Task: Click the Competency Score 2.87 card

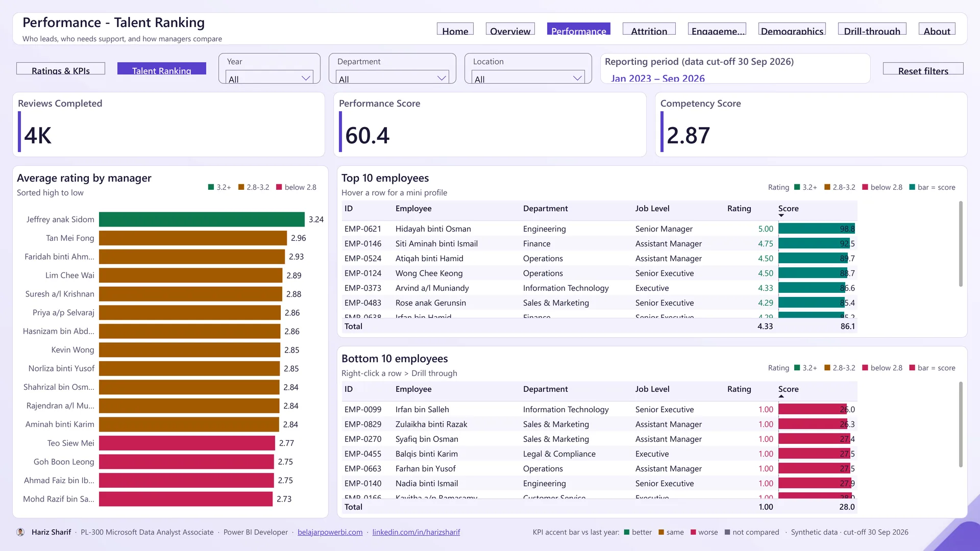Action: tap(811, 124)
